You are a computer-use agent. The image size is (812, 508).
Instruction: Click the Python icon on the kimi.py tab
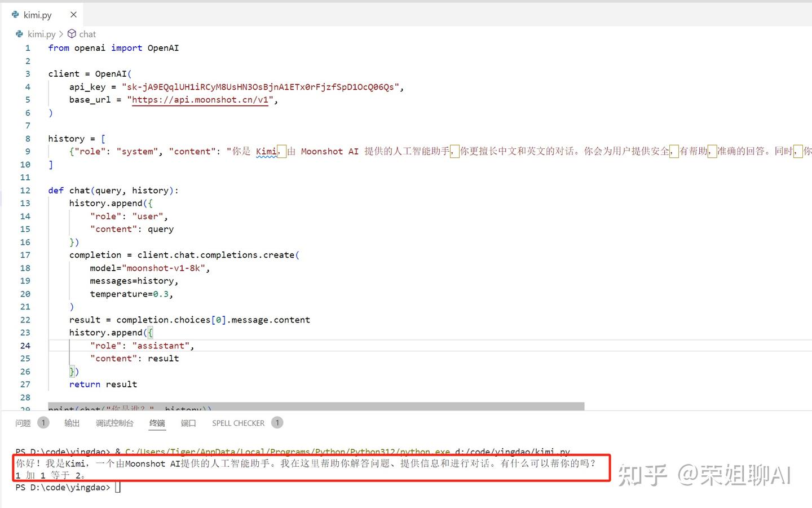(x=15, y=15)
